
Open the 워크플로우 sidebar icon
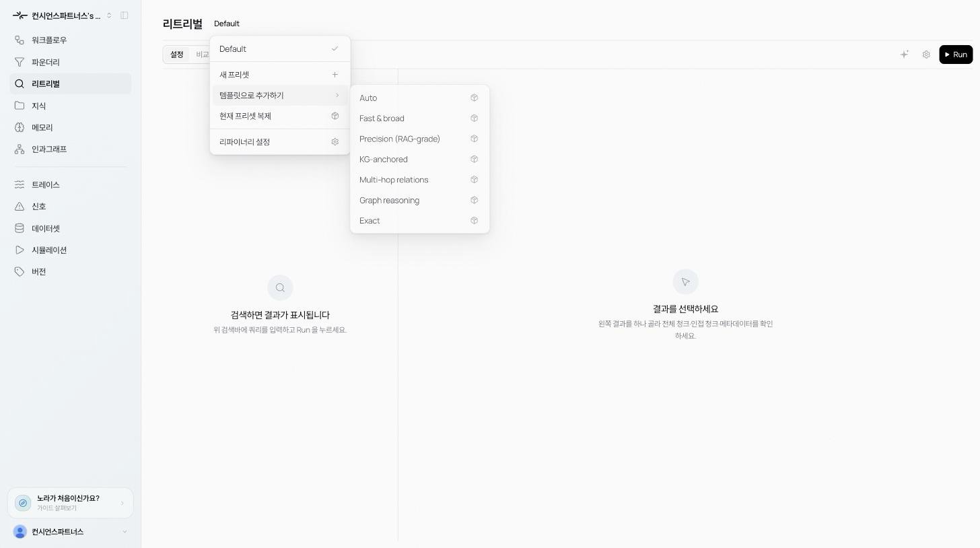[x=20, y=40]
